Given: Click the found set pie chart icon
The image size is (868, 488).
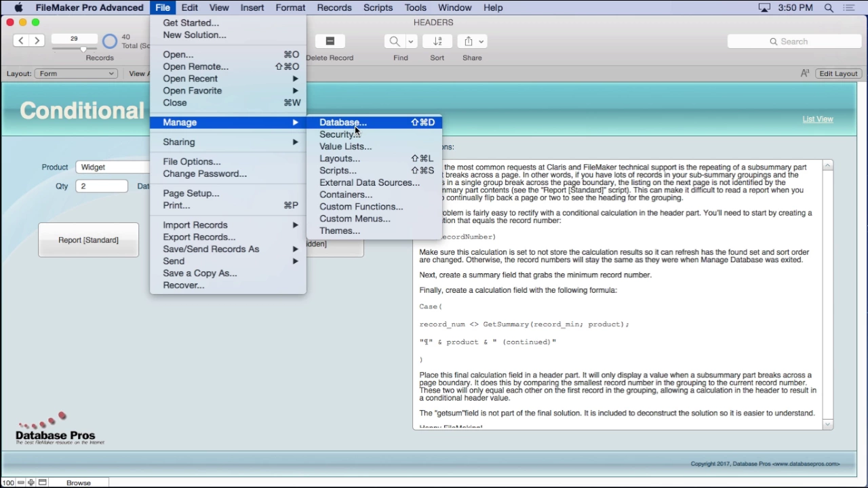Looking at the screenshot, I should 110,41.
